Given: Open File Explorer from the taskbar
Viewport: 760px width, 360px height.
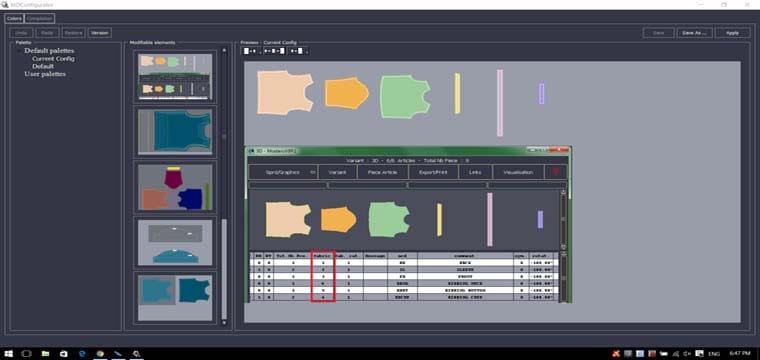Looking at the screenshot, I should pyautogui.click(x=45, y=354).
